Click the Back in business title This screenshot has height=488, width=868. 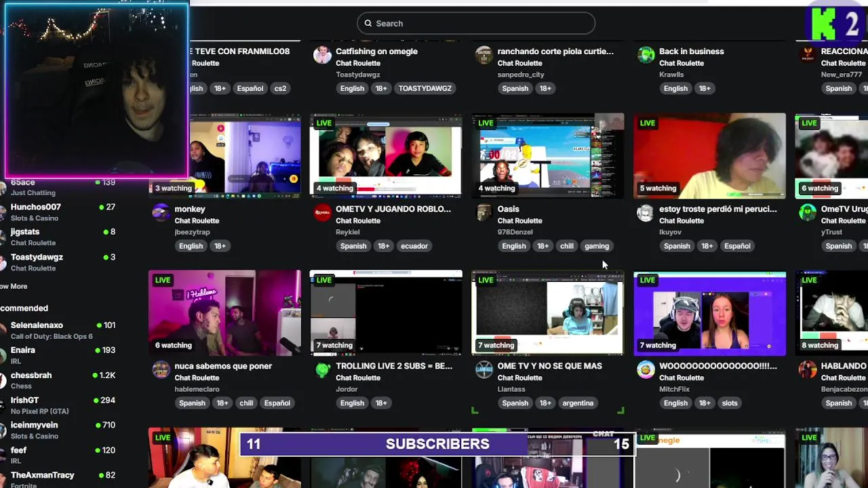[691, 52]
